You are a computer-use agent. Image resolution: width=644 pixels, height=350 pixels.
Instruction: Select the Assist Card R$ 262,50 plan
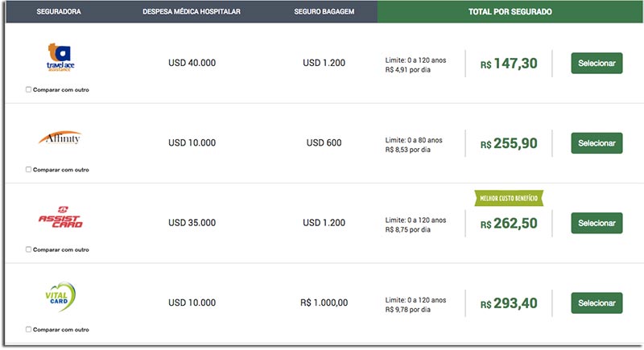[597, 223]
